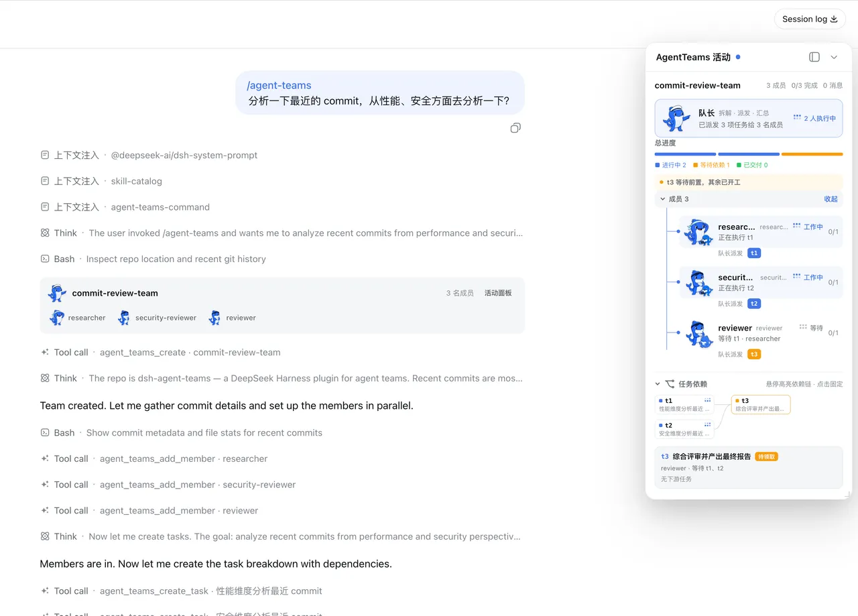Click researcher's 工作中 status icon
Image resolution: width=858 pixels, height=616 pixels.
tap(797, 227)
